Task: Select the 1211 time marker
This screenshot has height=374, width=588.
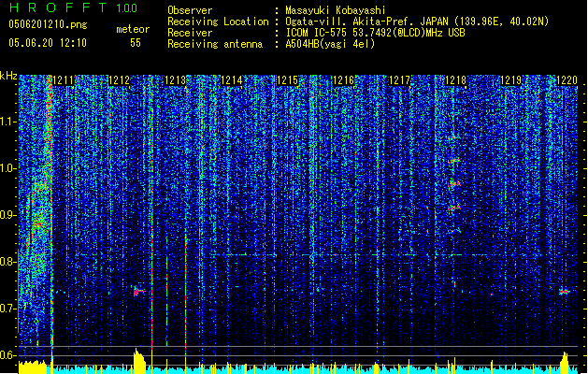Action: (63, 80)
